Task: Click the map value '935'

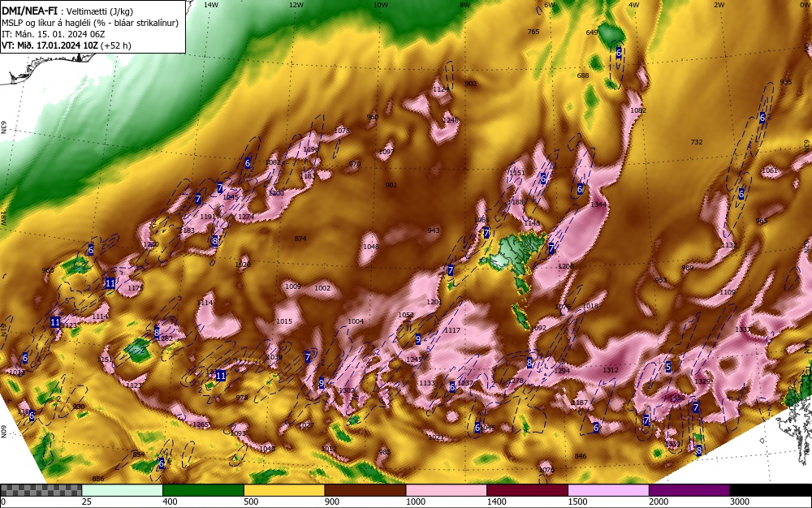Action: (786, 82)
